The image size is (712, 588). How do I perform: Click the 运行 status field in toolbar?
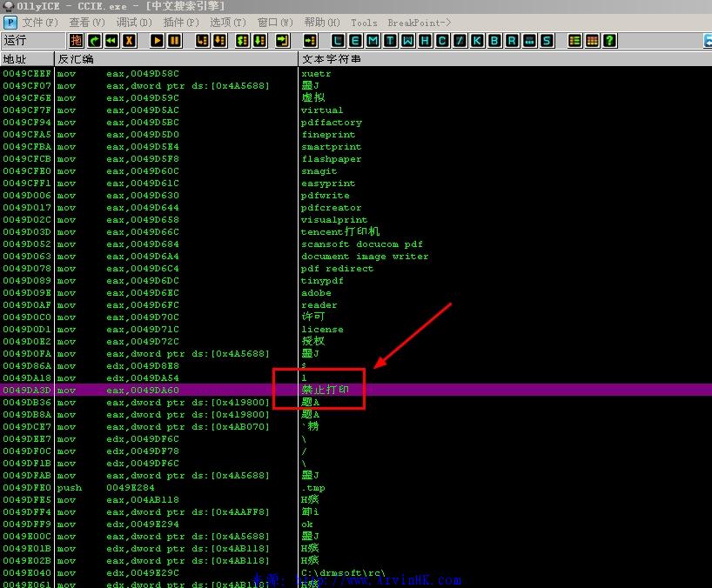click(x=33, y=41)
